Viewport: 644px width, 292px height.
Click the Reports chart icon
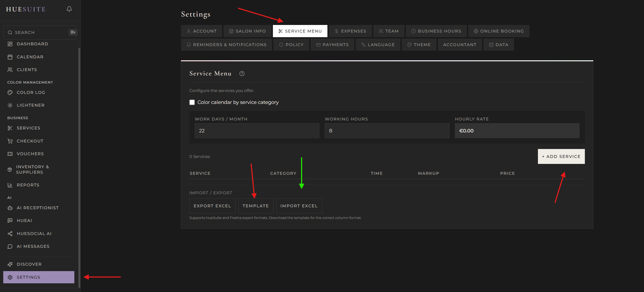tap(10, 185)
